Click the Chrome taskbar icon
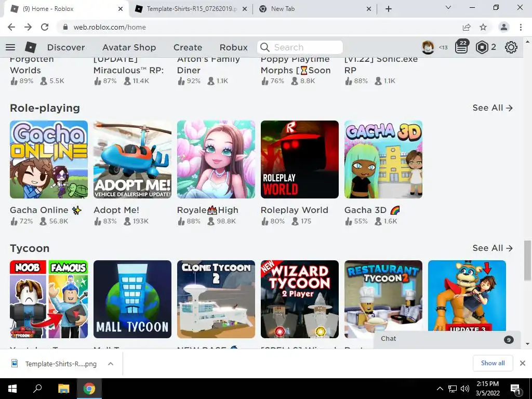The height and width of the screenshot is (399, 532). (89, 389)
